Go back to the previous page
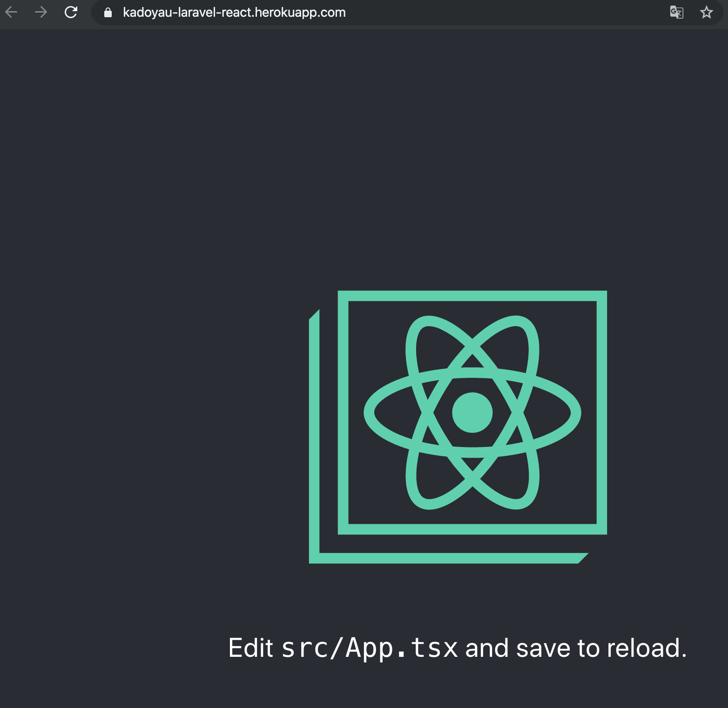Image resolution: width=728 pixels, height=708 pixels. 11,12
